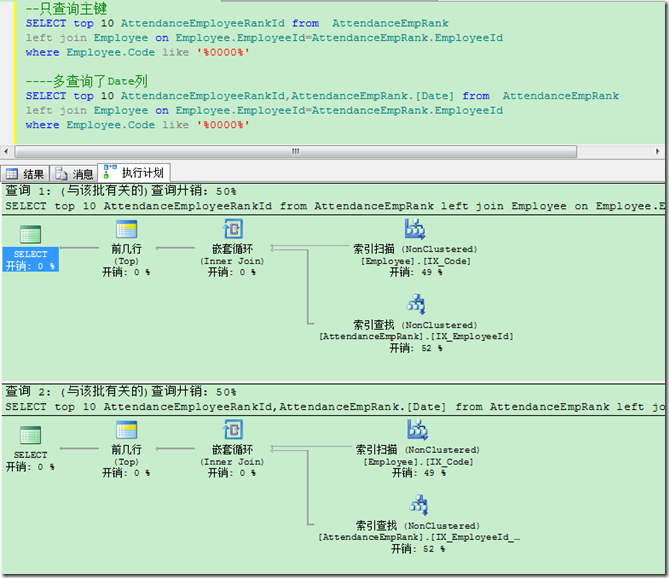The width and height of the screenshot is (669, 578).
Task: Click the Nested Loops icon in query 1
Action: click(233, 229)
